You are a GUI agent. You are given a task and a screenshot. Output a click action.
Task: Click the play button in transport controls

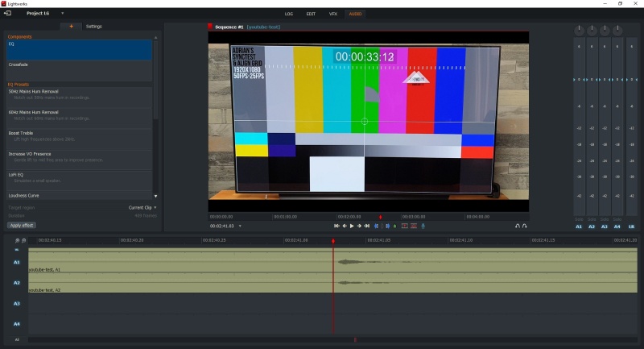click(351, 226)
